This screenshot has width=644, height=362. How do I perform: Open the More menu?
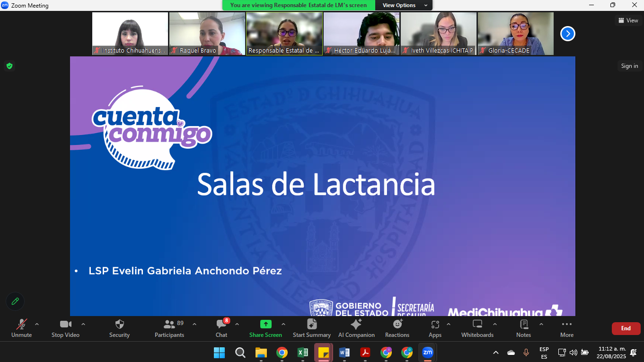(x=566, y=328)
